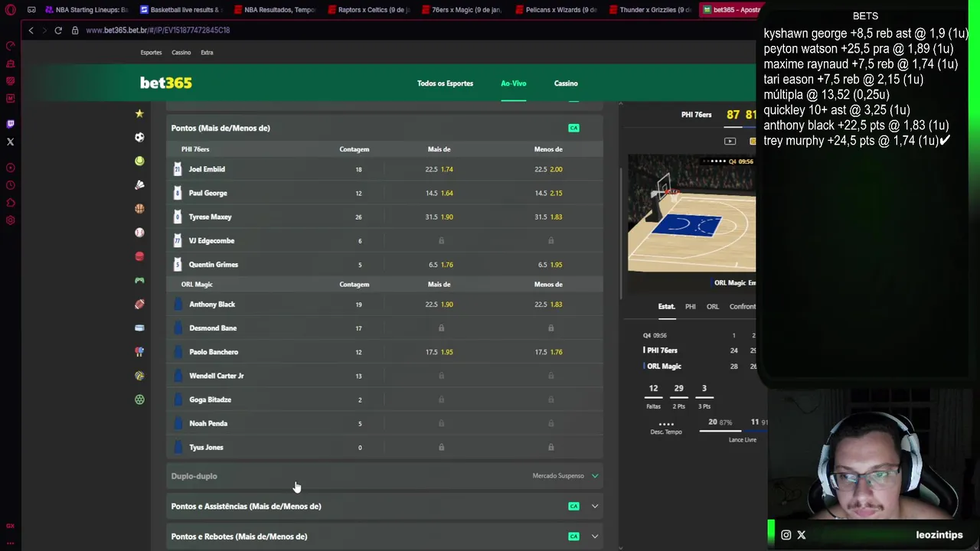Select Paolo Banchero over 17.5 at 1.95

[439, 352]
